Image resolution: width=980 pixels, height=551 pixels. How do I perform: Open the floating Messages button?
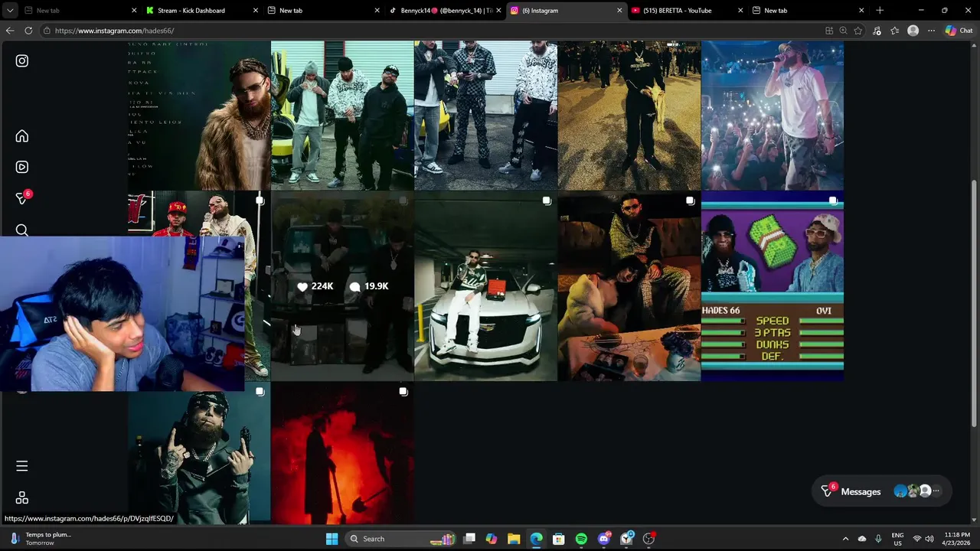tap(881, 491)
